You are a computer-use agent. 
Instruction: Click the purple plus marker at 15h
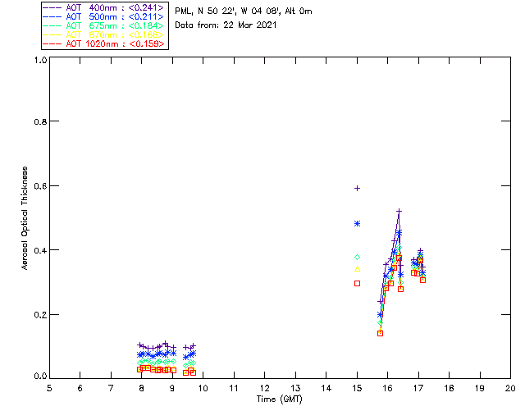point(358,188)
